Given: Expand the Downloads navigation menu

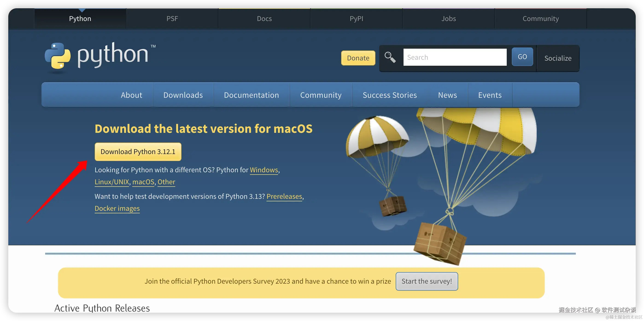Looking at the screenshot, I should click(183, 95).
